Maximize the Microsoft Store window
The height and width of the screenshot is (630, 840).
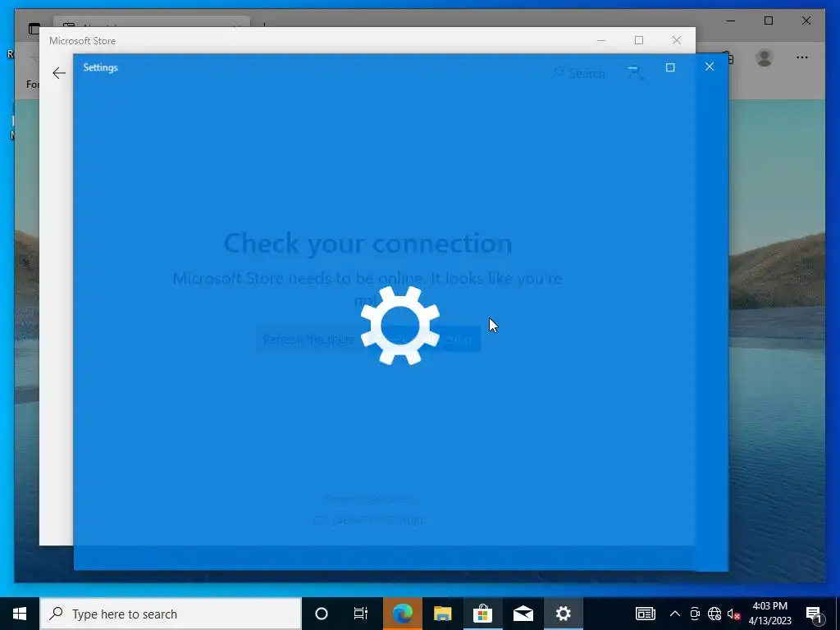(638, 41)
